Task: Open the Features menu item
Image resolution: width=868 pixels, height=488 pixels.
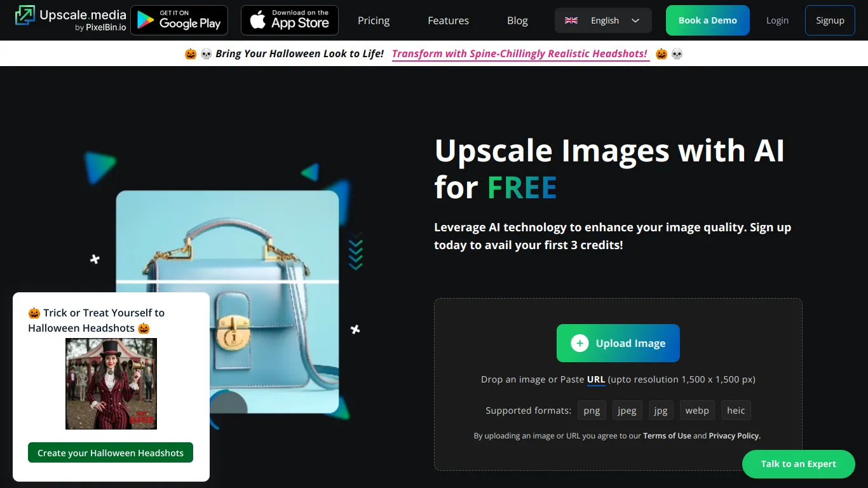Action: (448, 20)
